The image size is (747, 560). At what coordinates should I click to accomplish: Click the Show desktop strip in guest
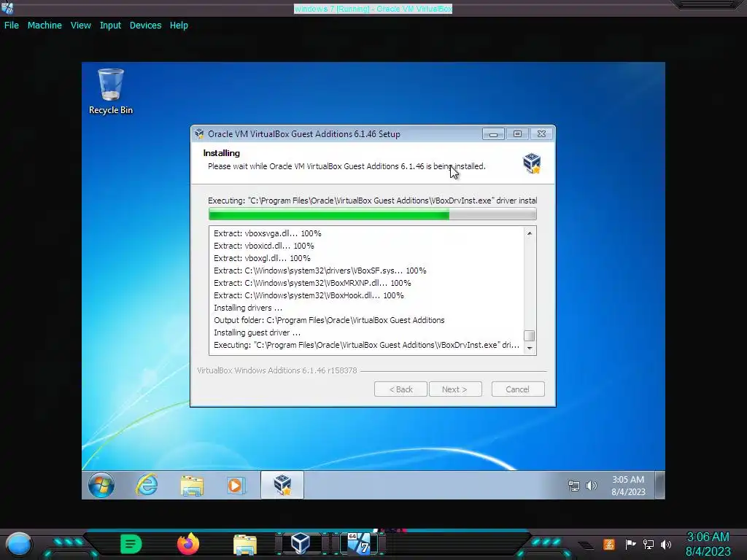(x=659, y=485)
